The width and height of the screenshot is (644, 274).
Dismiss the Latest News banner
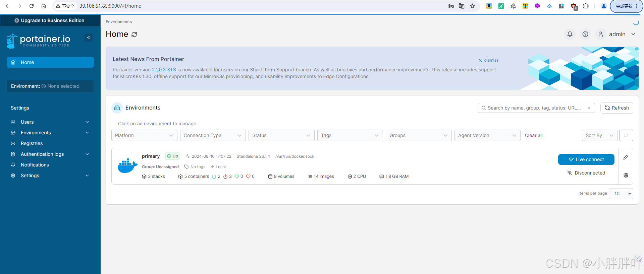point(488,60)
